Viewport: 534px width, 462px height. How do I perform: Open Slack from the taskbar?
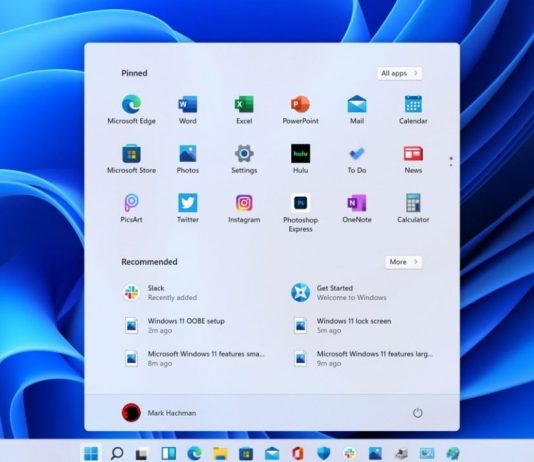[350, 453]
